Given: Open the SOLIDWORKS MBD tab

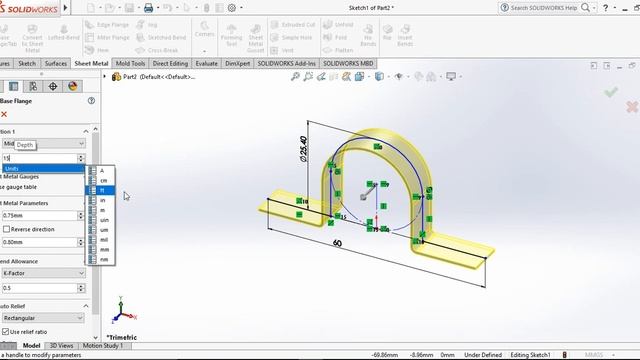Looking at the screenshot, I should 348,64.
